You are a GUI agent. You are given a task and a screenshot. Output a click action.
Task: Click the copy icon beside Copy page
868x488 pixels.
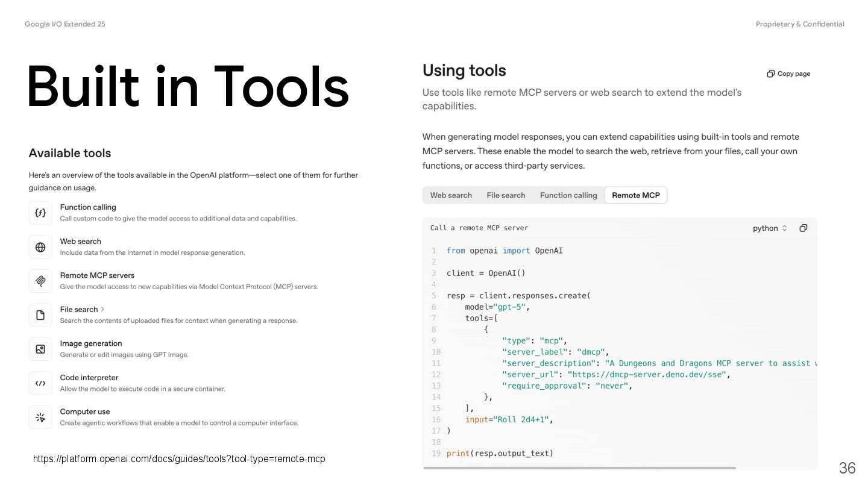point(770,74)
